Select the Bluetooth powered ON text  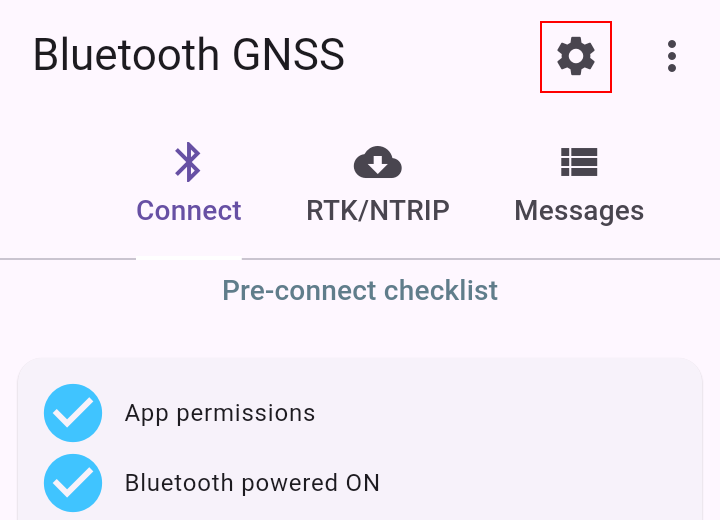click(252, 483)
